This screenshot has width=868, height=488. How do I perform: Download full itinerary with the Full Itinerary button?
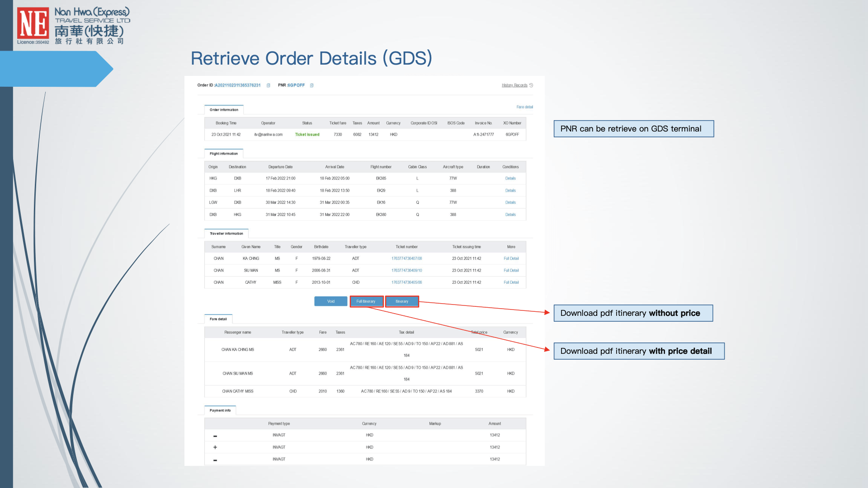[x=366, y=301]
